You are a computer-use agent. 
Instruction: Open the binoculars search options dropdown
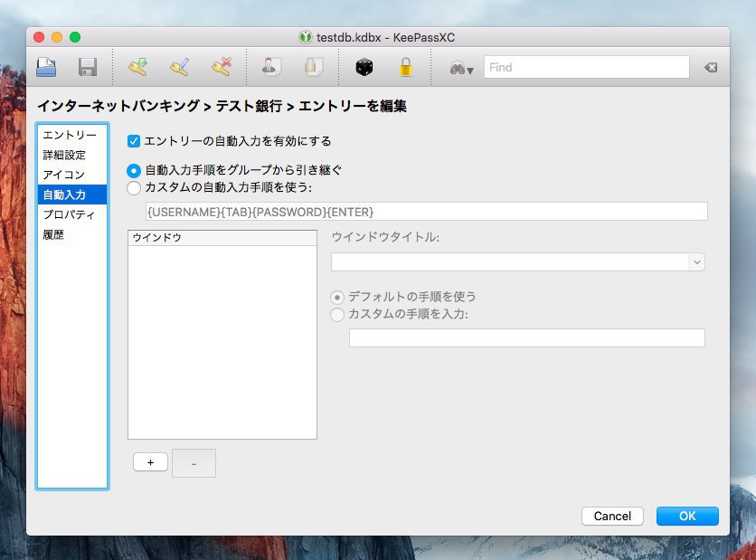click(462, 68)
